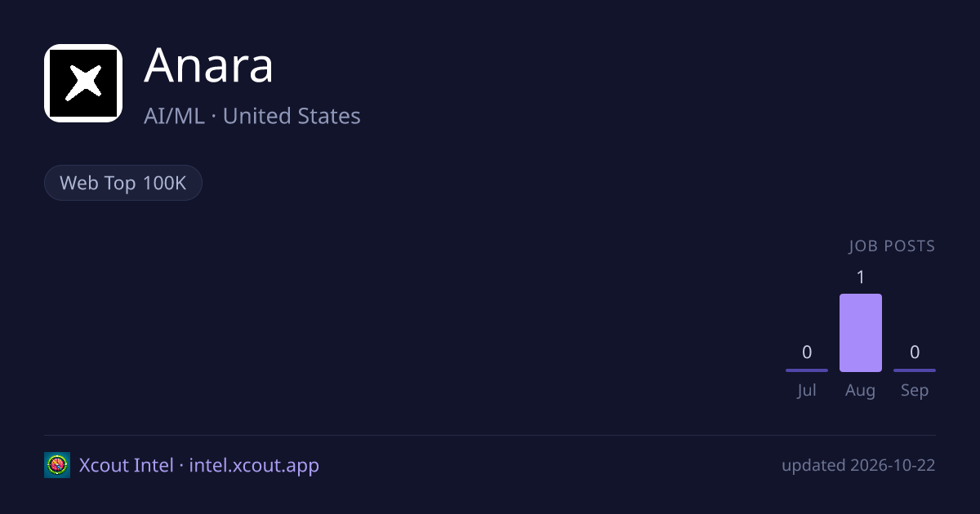Viewport: 980px width, 514px height.
Task: Select the July job posts bar
Action: [x=807, y=370]
